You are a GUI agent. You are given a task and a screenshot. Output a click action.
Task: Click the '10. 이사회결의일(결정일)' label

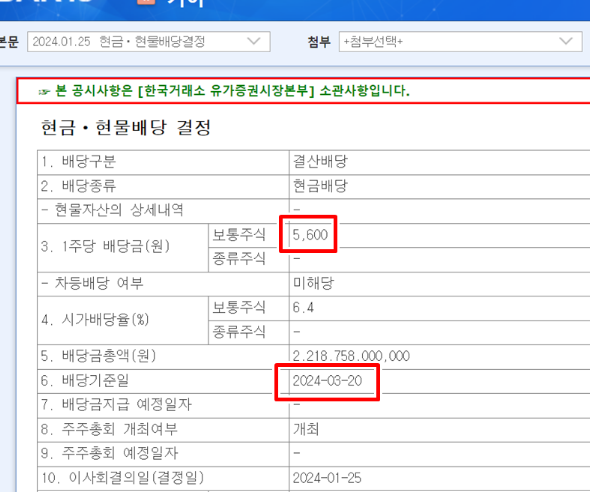pos(123,478)
